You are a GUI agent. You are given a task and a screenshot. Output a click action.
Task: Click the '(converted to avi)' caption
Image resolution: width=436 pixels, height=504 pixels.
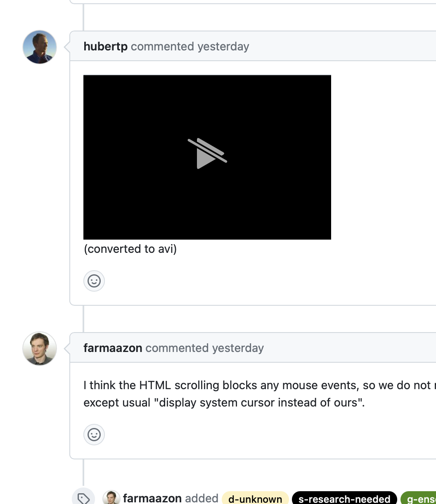pyautogui.click(x=130, y=249)
